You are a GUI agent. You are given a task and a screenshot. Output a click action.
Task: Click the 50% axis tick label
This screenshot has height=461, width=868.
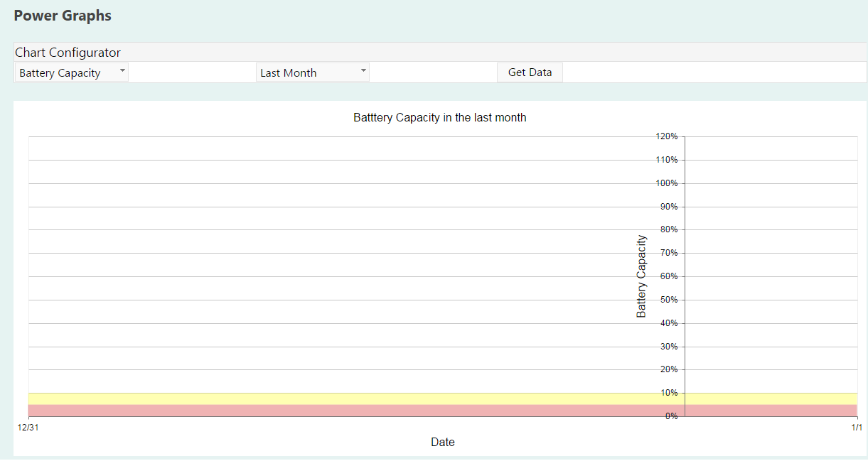(668, 300)
